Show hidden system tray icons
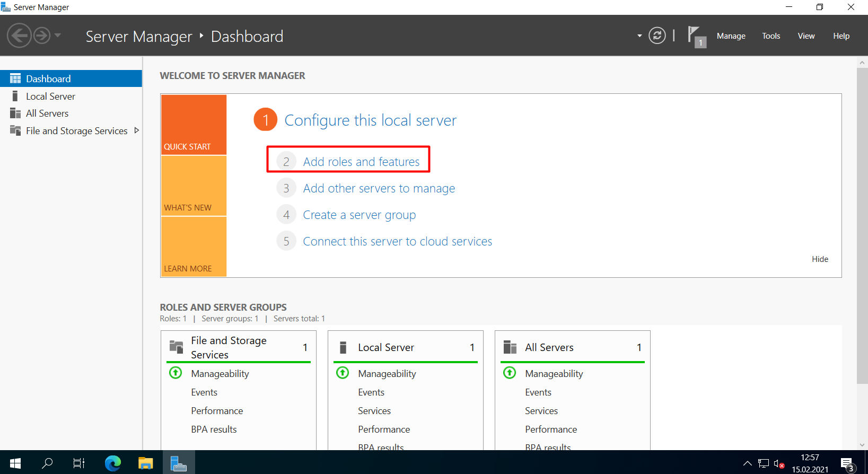 pos(747,463)
